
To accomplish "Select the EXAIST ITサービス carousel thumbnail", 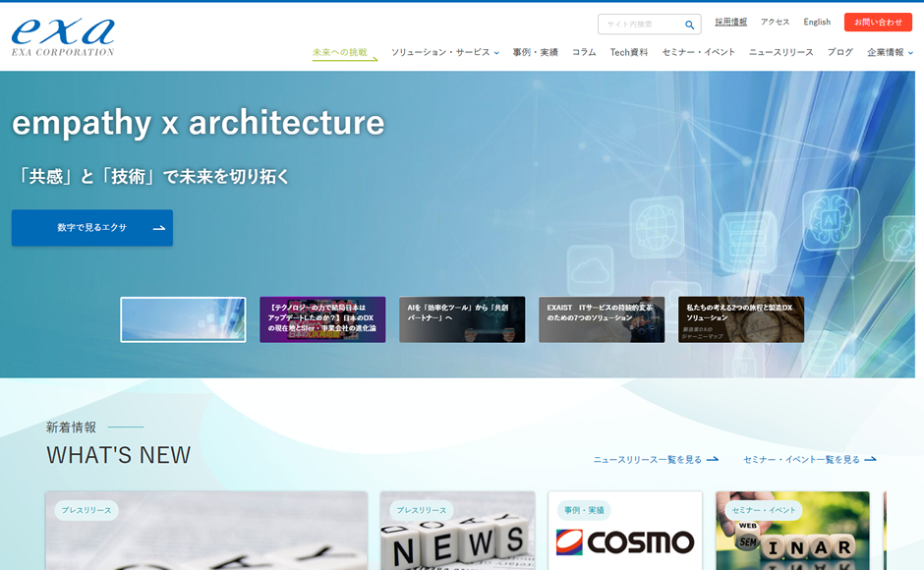I will (x=602, y=319).
